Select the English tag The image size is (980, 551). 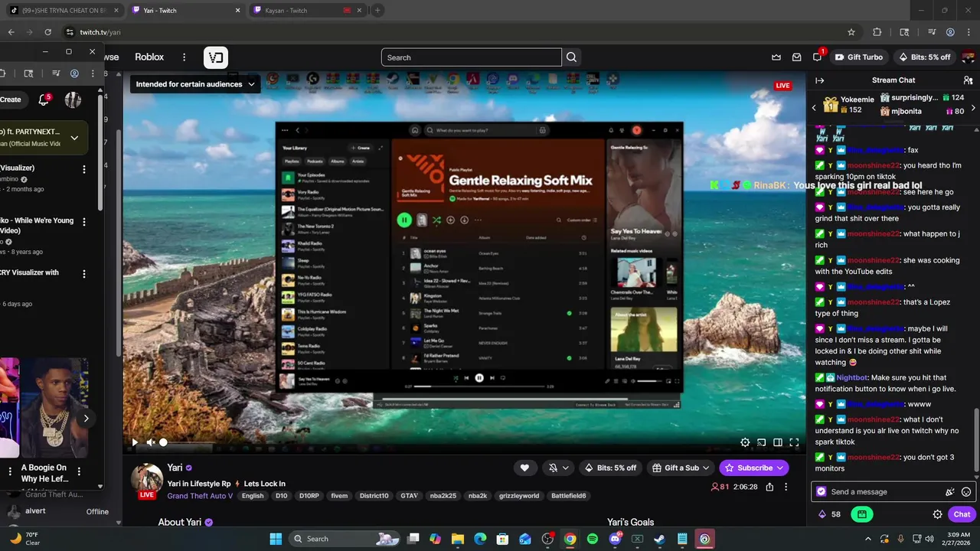coord(253,496)
